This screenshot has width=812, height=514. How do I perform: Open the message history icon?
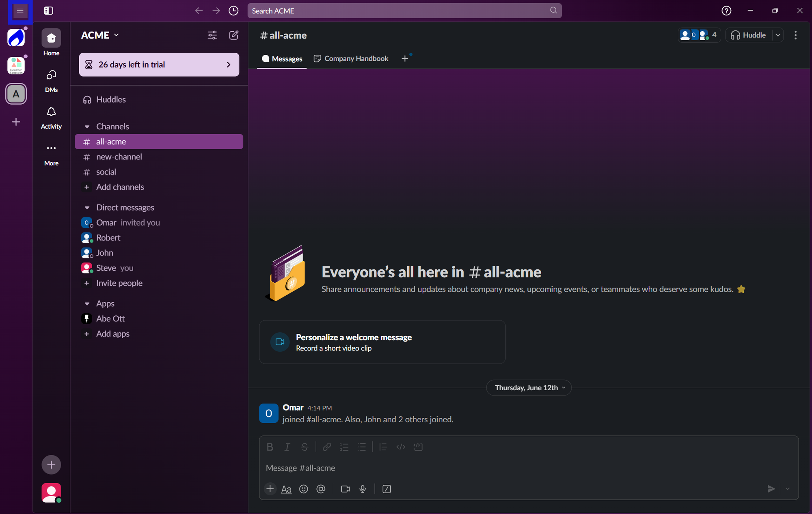tap(233, 11)
